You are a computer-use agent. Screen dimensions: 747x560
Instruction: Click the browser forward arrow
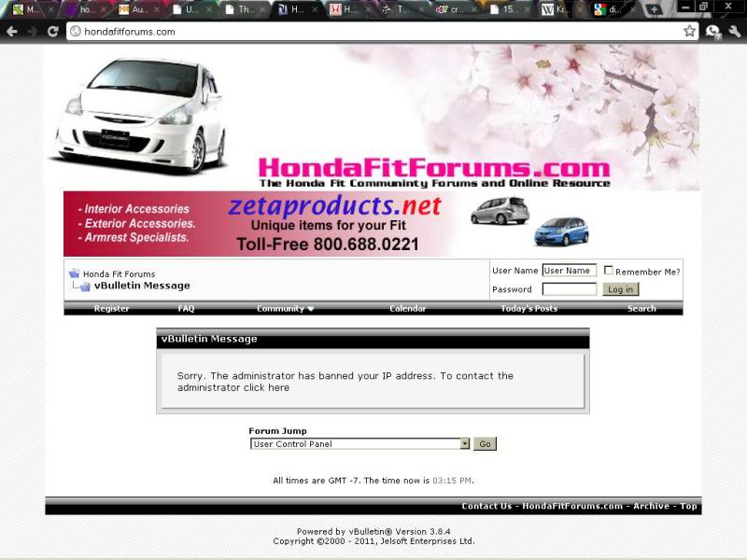tap(33, 32)
